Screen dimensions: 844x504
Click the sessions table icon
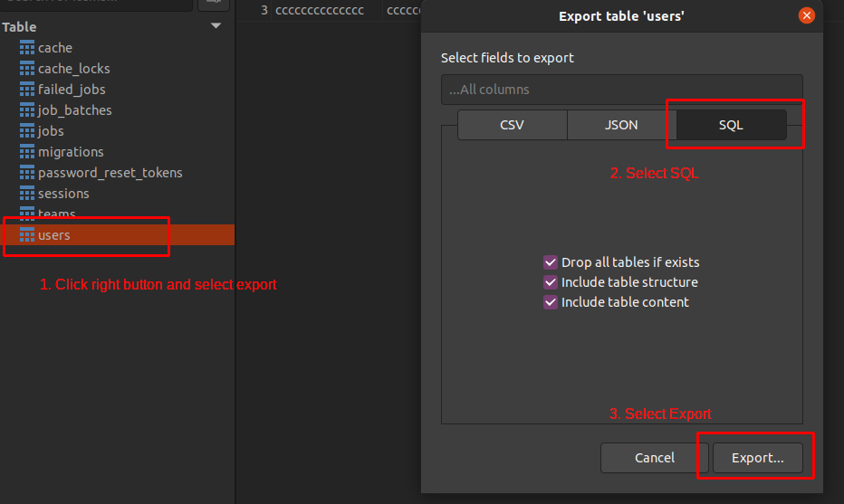[27, 194]
